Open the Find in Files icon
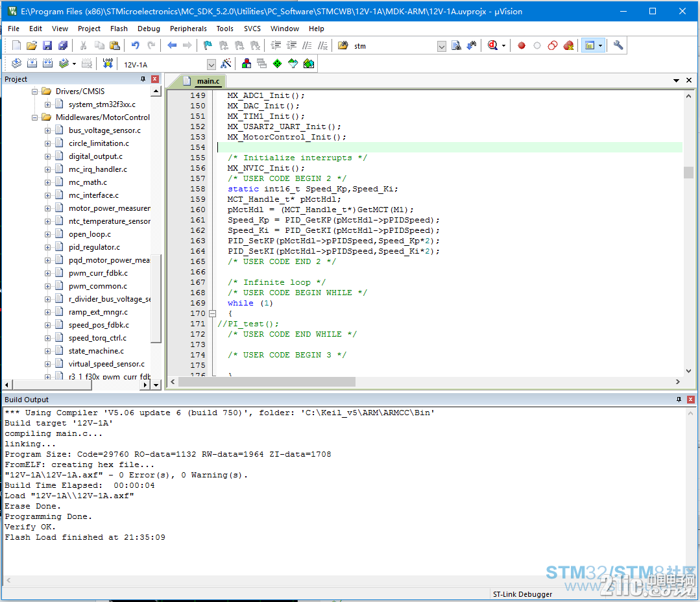This screenshot has width=700, height=602. pos(343,45)
